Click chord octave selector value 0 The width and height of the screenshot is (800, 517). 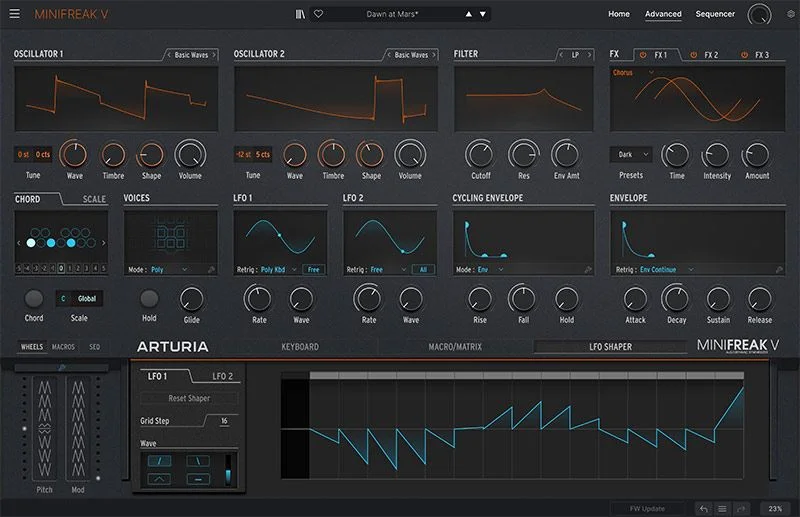[61, 268]
